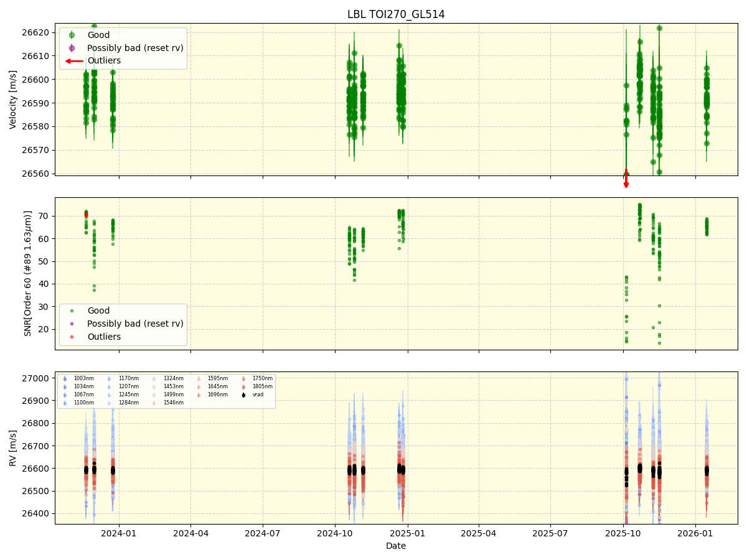The image size is (747, 560).
Task: Click the 2025-01 date tick label
Action: pyautogui.click(x=408, y=533)
